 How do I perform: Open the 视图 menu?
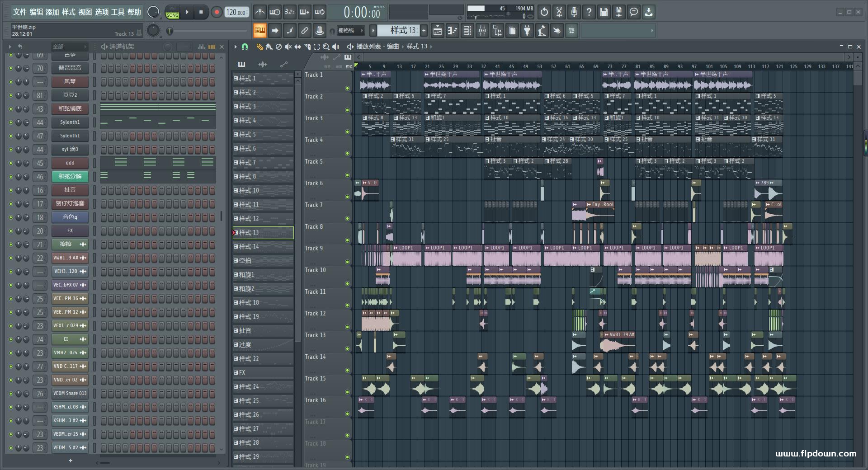tap(85, 12)
